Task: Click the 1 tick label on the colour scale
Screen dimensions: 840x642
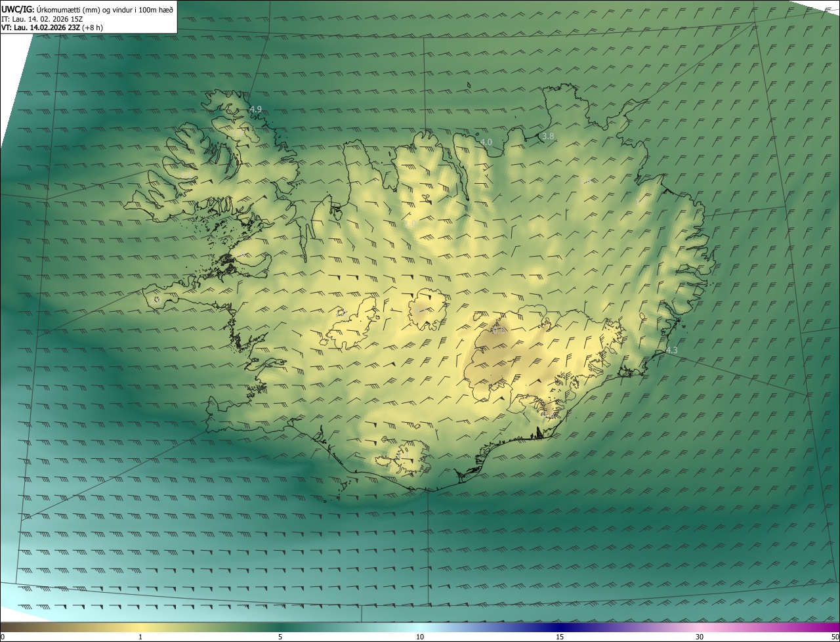Action: tap(140, 637)
